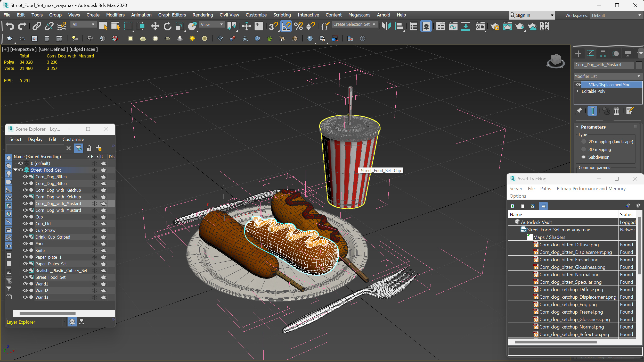Choose the Select and Move tool
The height and width of the screenshot is (362, 644).
(155, 26)
